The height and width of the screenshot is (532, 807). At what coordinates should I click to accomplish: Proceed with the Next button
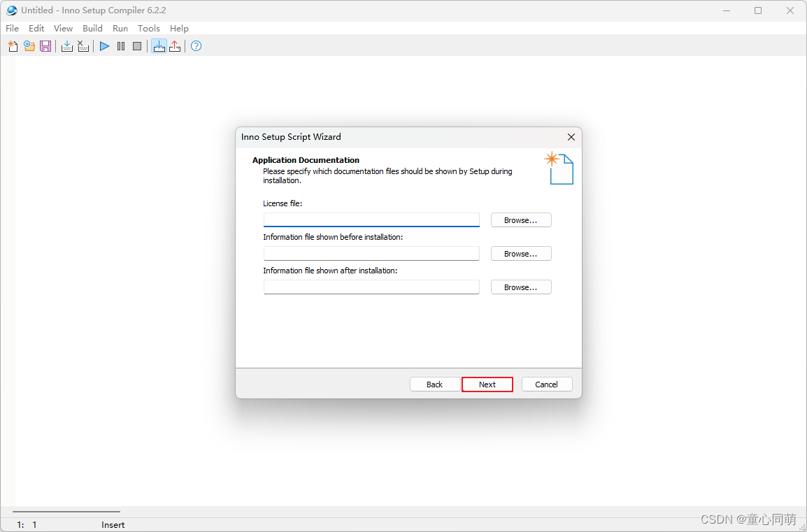pos(487,384)
